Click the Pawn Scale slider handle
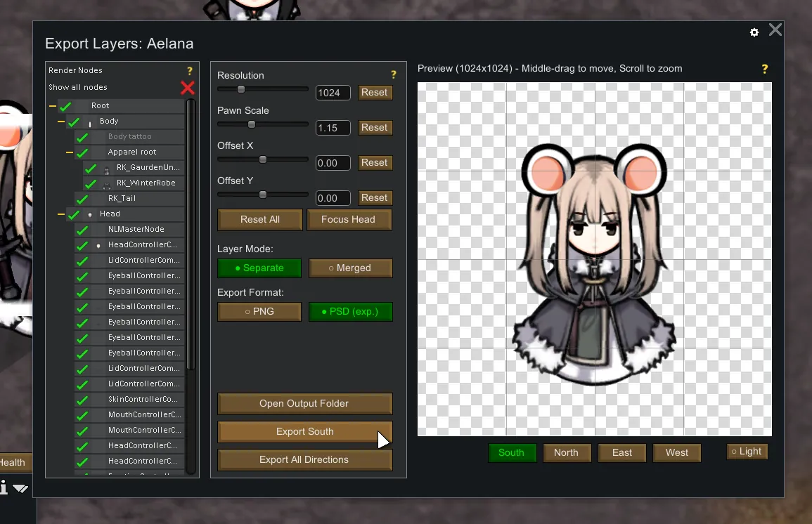Viewport: 812px width, 524px height. (251, 124)
